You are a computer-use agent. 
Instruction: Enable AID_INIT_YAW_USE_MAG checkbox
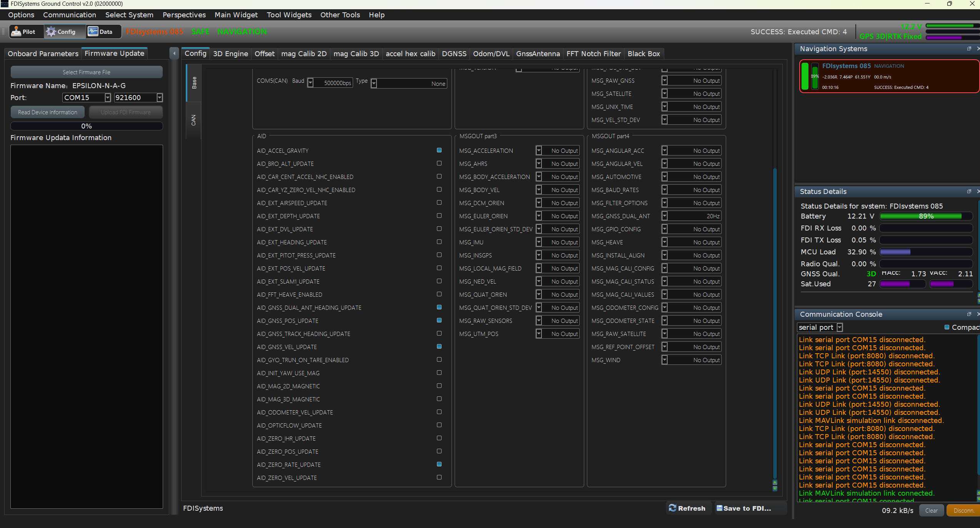click(439, 373)
